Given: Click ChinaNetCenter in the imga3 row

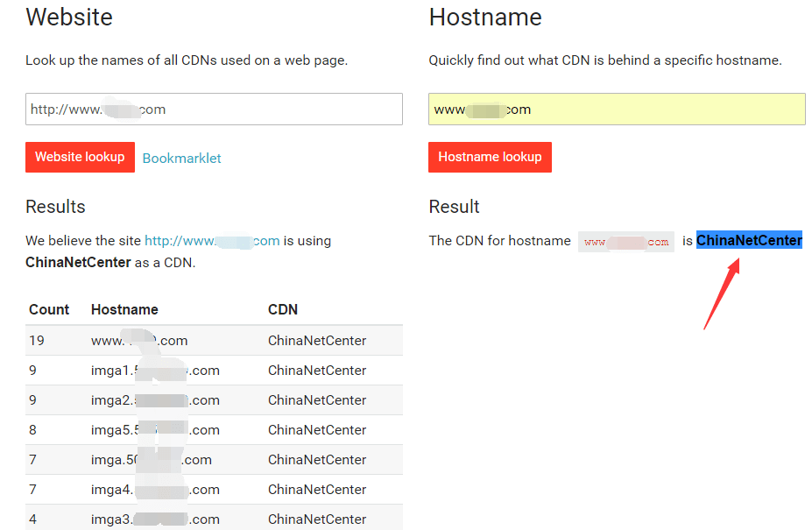Looking at the screenshot, I should tap(317, 519).
